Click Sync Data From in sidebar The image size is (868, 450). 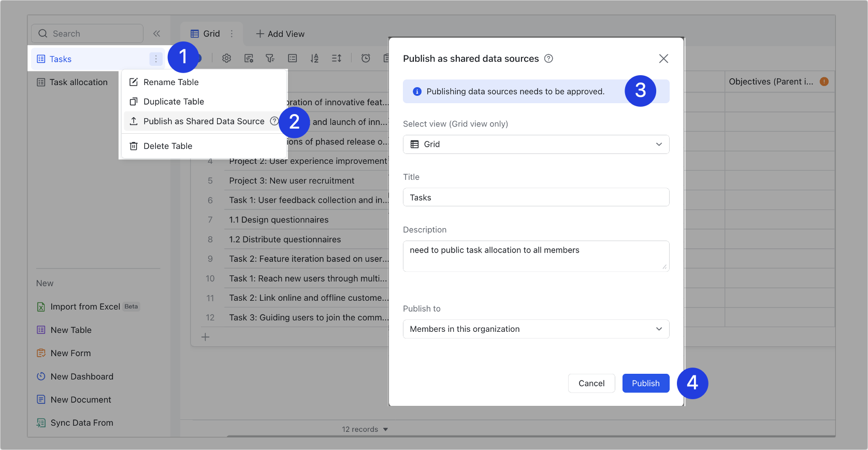click(75, 423)
